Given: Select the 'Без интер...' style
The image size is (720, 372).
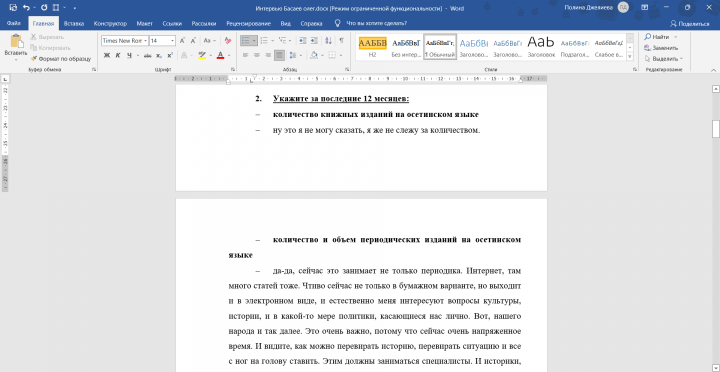Looking at the screenshot, I should (406, 47).
